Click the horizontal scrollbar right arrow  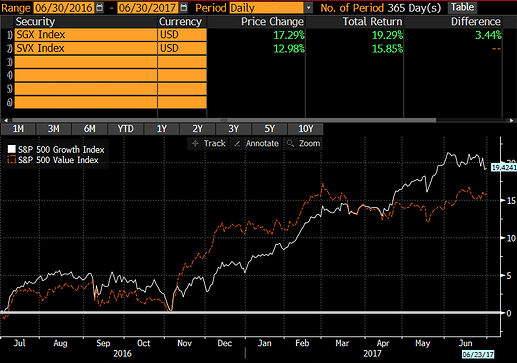(511, 120)
